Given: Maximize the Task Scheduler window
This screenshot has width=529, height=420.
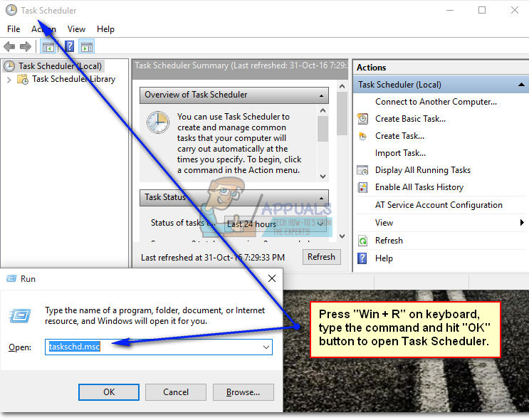Looking at the screenshot, I should 482,10.
